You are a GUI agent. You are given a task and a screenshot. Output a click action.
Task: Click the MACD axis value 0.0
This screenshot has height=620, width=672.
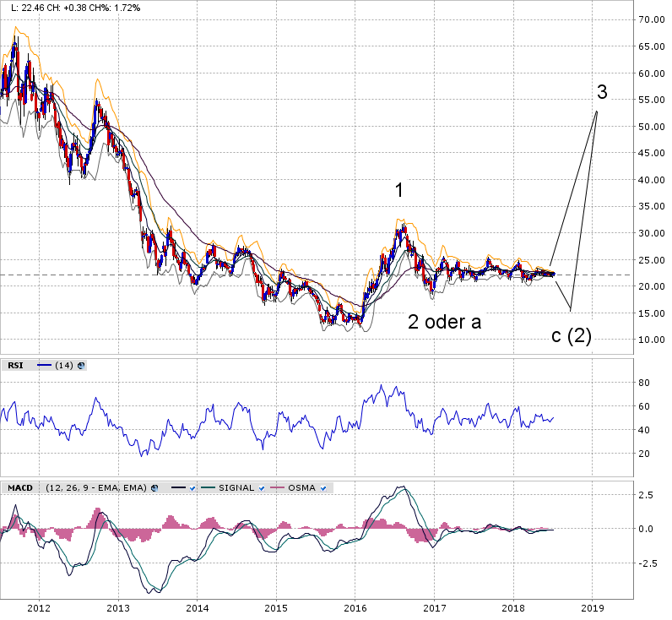point(646,529)
